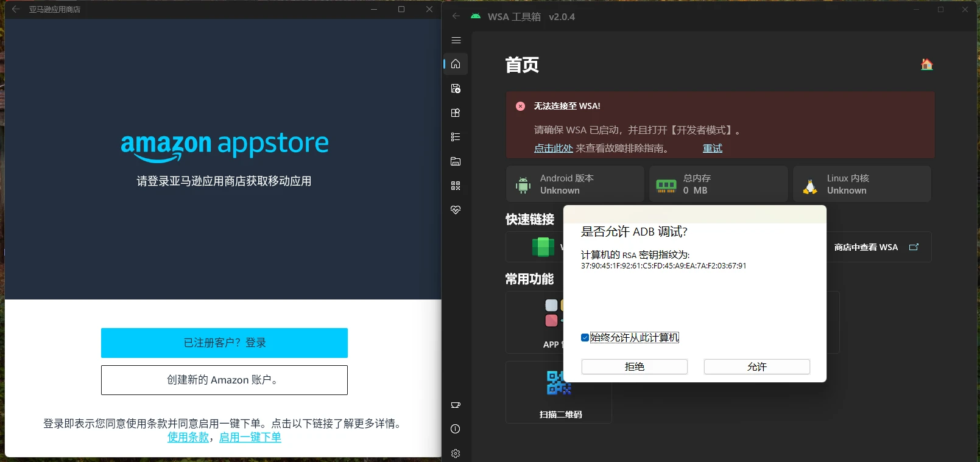The width and height of the screenshot is (980, 462).
Task: Toggle the hamburger menu in WSA toolbox
Action: [x=456, y=40]
